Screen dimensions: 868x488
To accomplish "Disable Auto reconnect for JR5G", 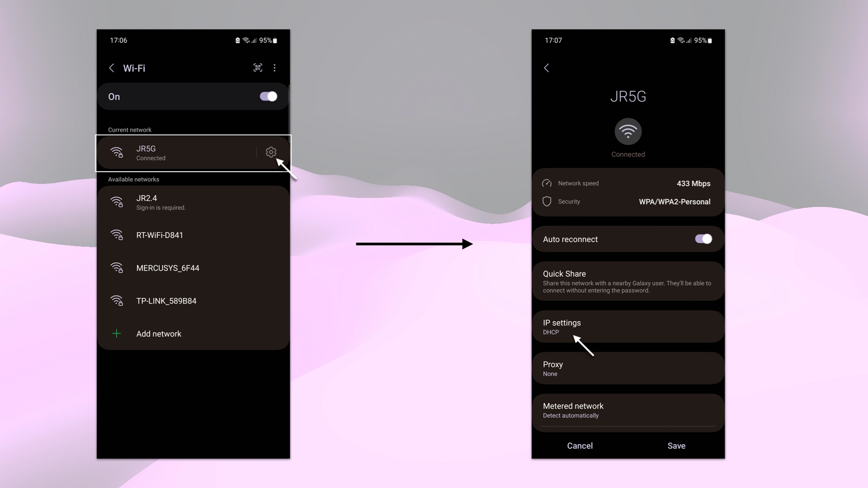I will point(703,239).
